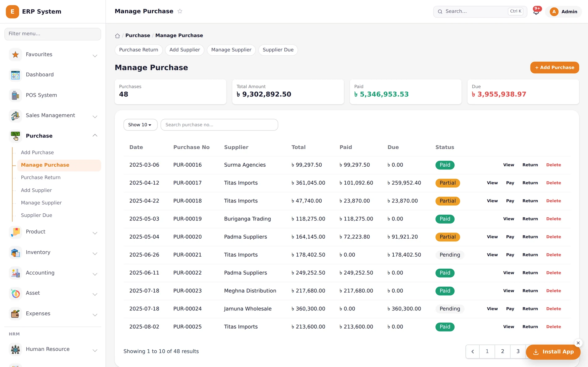Image resolution: width=588 pixels, height=367 pixels.
Task: Click the Accounting sidebar icon
Action: pos(15,273)
